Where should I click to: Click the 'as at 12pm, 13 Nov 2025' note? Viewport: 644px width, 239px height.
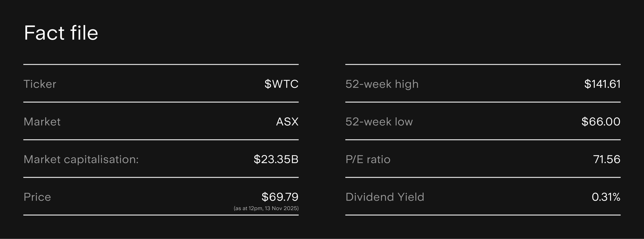[x=266, y=208]
